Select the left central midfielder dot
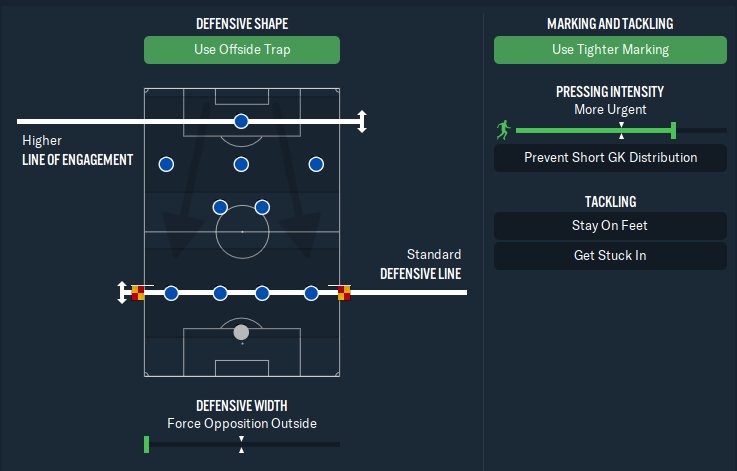 220,207
